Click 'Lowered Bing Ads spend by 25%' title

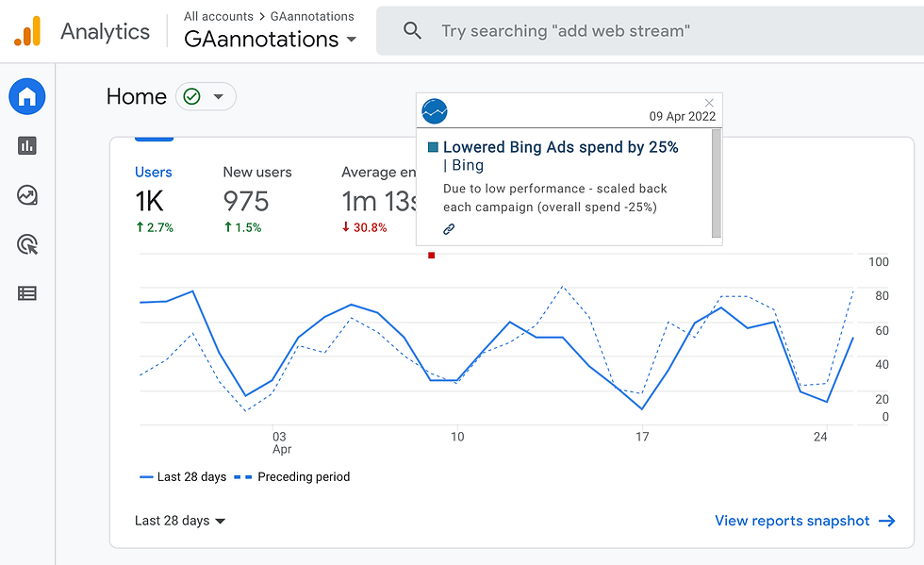560,147
